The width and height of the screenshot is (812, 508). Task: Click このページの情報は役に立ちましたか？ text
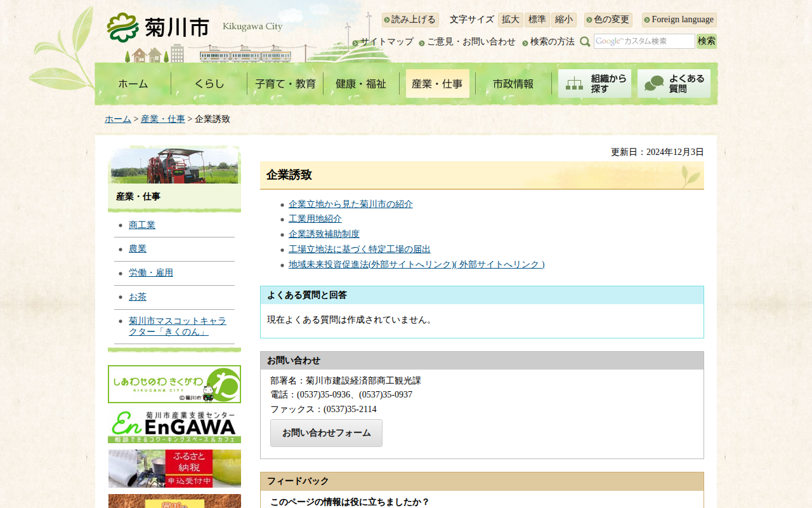coord(350,502)
